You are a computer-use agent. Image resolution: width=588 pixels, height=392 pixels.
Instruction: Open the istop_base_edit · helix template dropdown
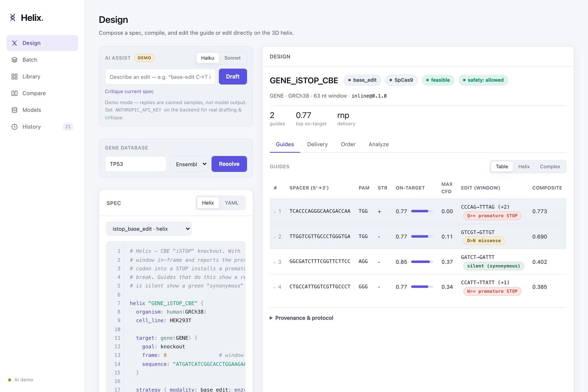(x=149, y=229)
